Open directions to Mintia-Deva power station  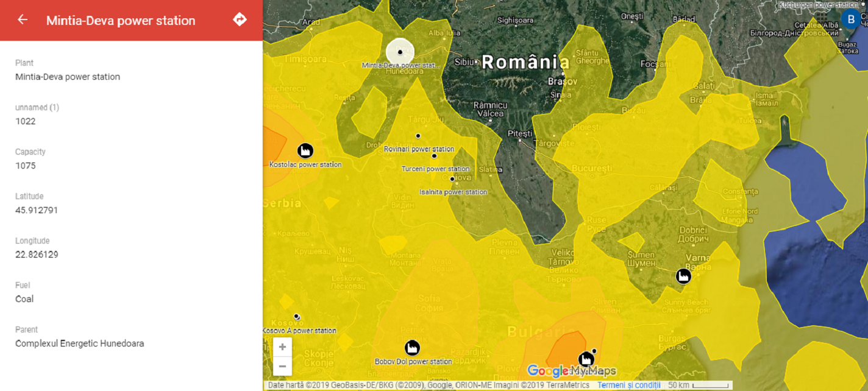tap(240, 19)
